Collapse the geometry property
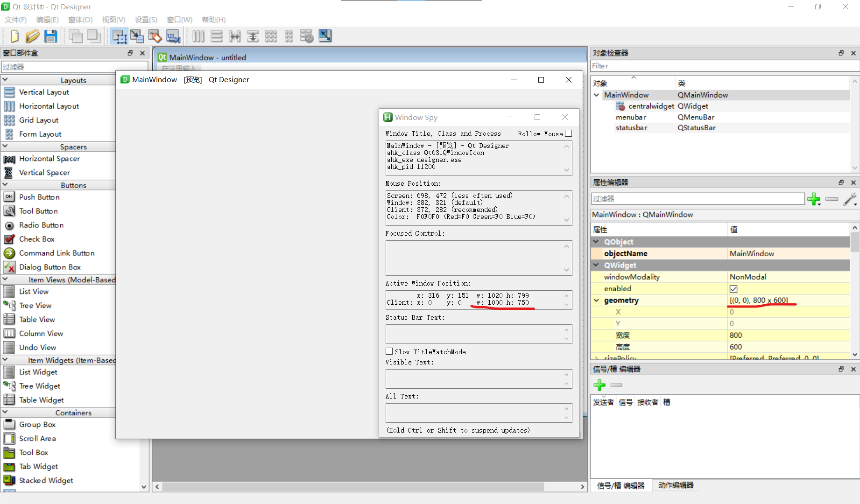This screenshot has height=504, width=860. (x=596, y=300)
